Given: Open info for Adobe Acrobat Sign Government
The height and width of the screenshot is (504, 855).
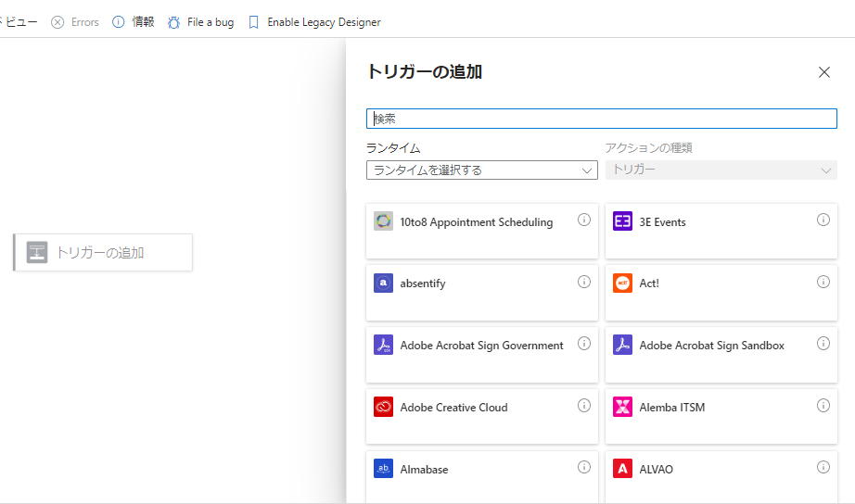Looking at the screenshot, I should coord(584,344).
